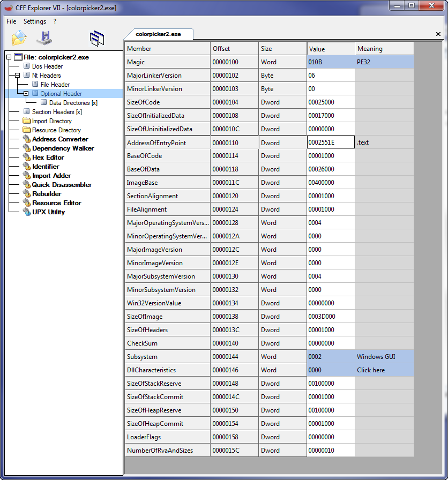
Task: Click the Meaning column header
Action: (x=384, y=49)
